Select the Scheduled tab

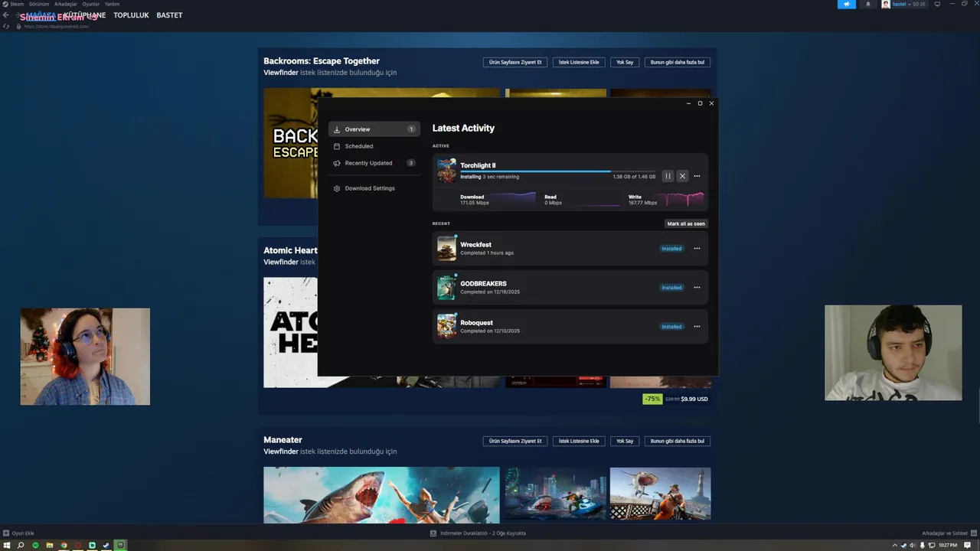(374, 146)
